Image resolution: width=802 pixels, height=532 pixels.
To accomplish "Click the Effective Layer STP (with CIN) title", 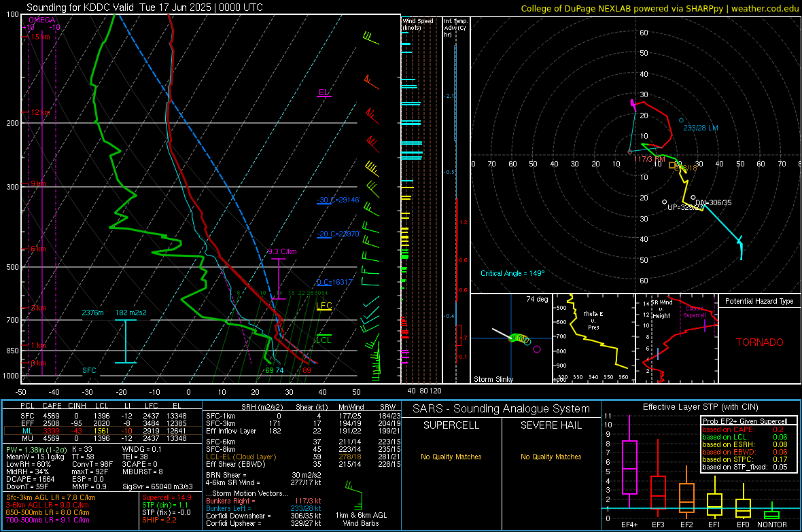I will point(700,407).
